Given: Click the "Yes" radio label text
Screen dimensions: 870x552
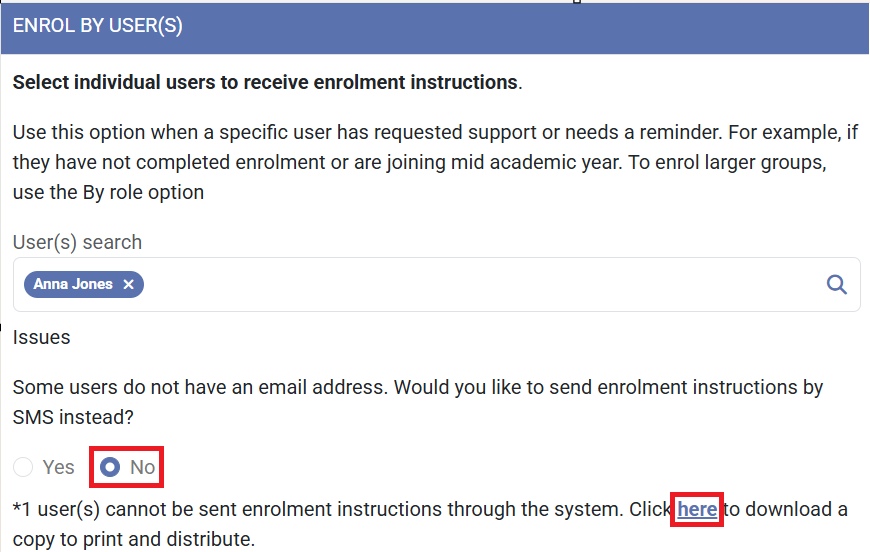Looking at the screenshot, I should 59,467.
